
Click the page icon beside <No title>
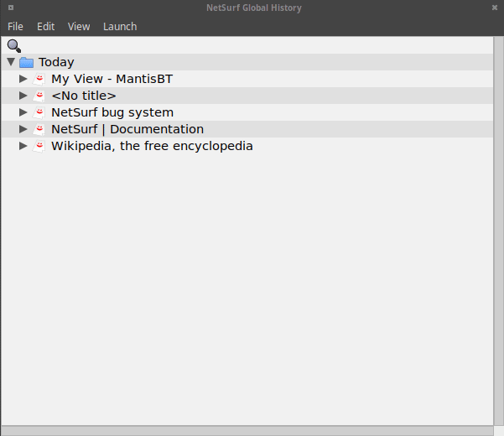point(39,96)
